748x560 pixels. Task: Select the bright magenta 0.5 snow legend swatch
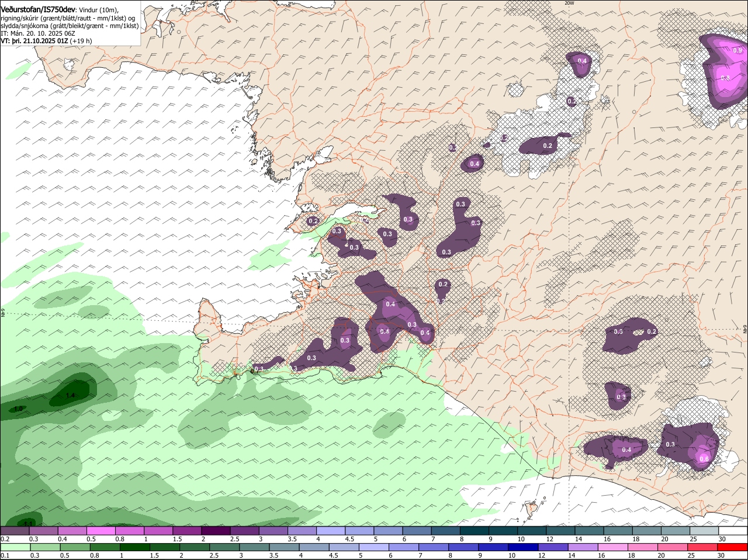[102, 531]
